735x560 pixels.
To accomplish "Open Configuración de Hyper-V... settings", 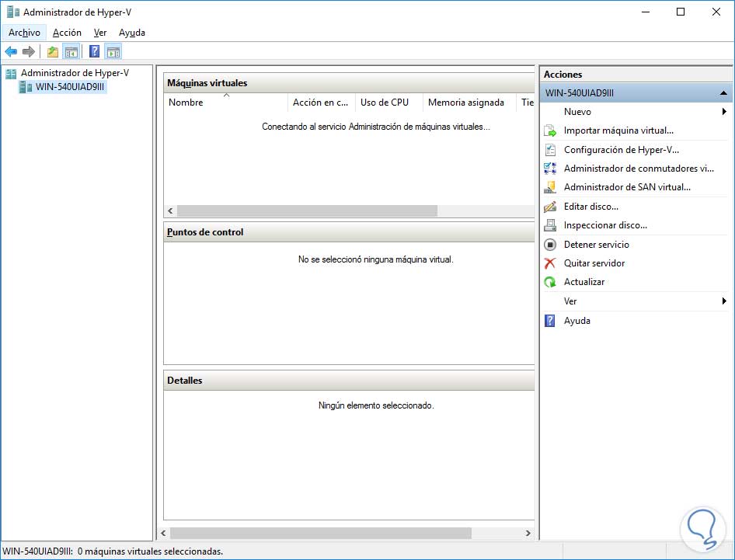I will tap(622, 150).
